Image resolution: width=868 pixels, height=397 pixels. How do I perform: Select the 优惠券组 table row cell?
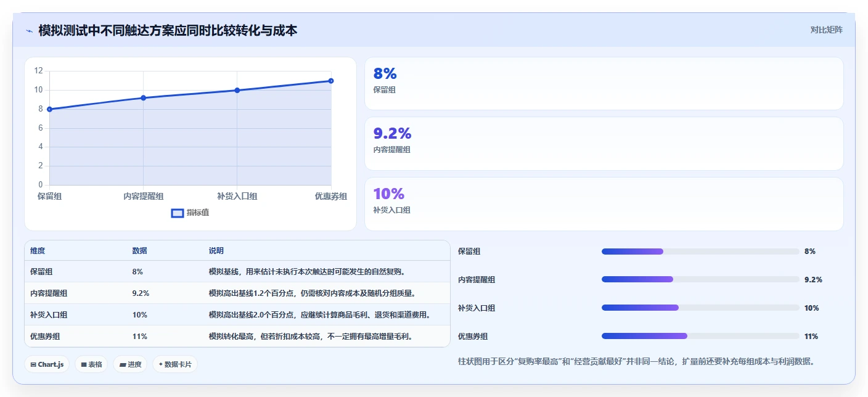point(45,336)
